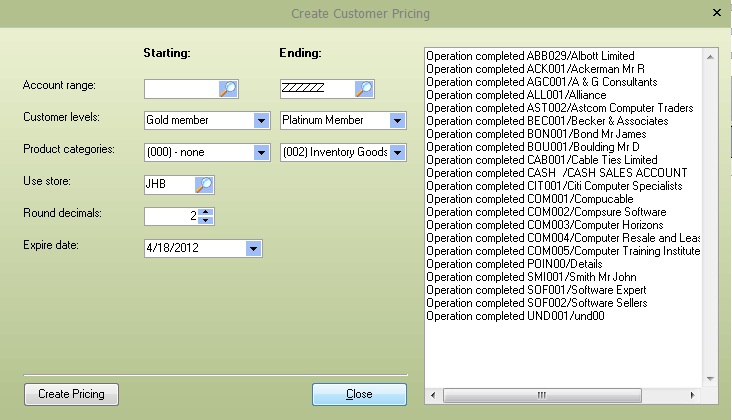Expand the Platinum Member ending level dropdown
732x420 pixels.
(397, 121)
